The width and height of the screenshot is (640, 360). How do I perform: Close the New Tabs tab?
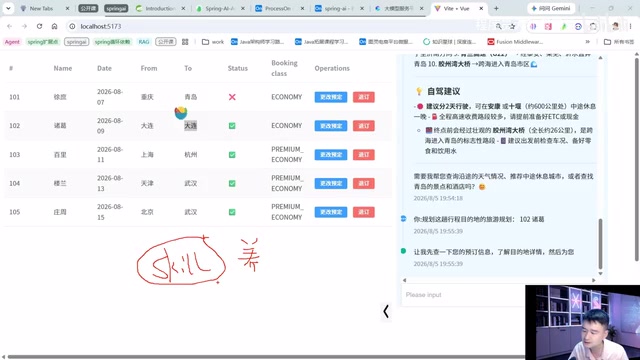67,8
